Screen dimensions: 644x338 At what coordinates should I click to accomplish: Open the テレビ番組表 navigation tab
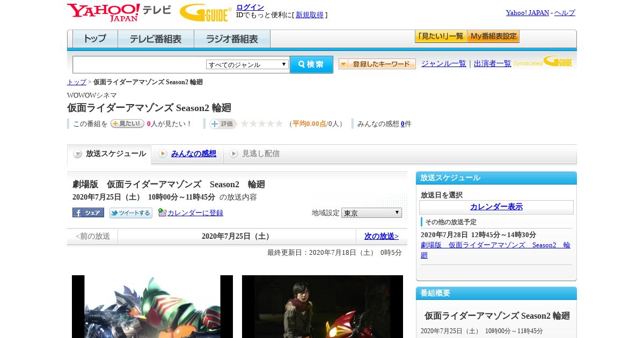(x=156, y=39)
